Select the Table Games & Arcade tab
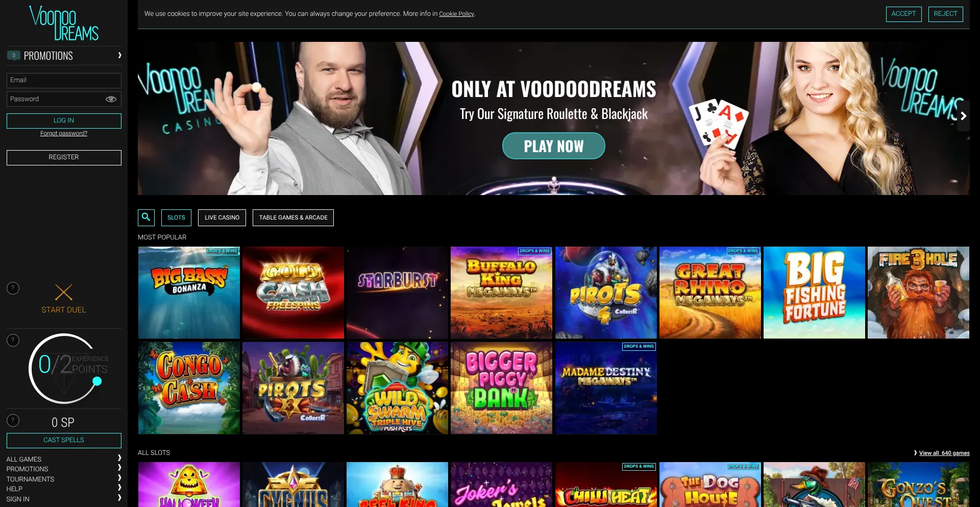The width and height of the screenshot is (980, 507). tap(293, 218)
